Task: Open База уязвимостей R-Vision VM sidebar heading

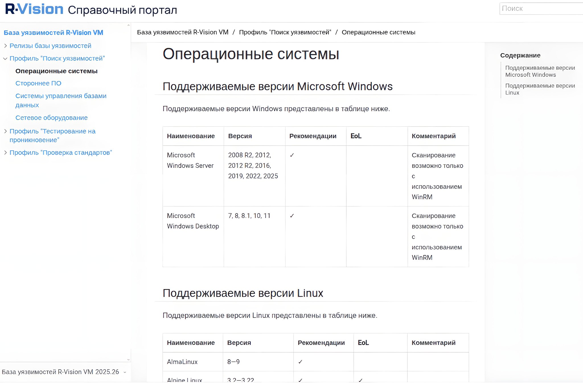Action: coord(54,33)
